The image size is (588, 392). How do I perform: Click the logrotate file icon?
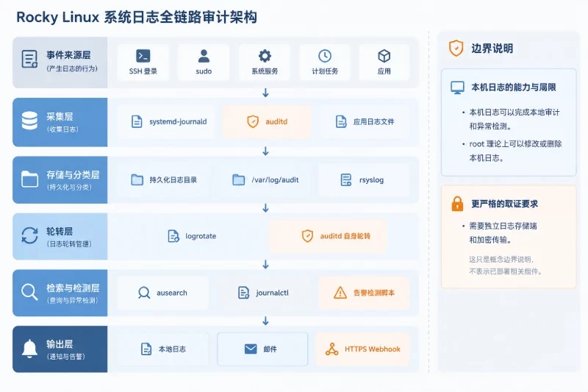173,236
